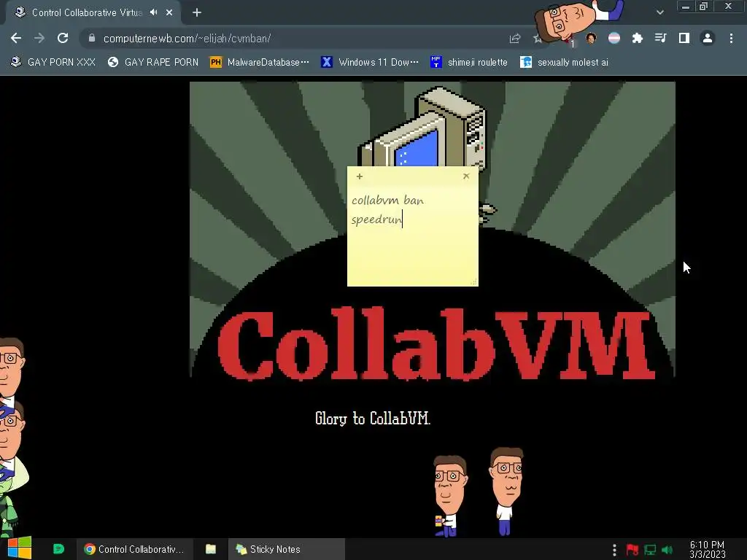Open the MalwareDatabase bookmark
The width and height of the screenshot is (747, 560).
click(x=260, y=63)
